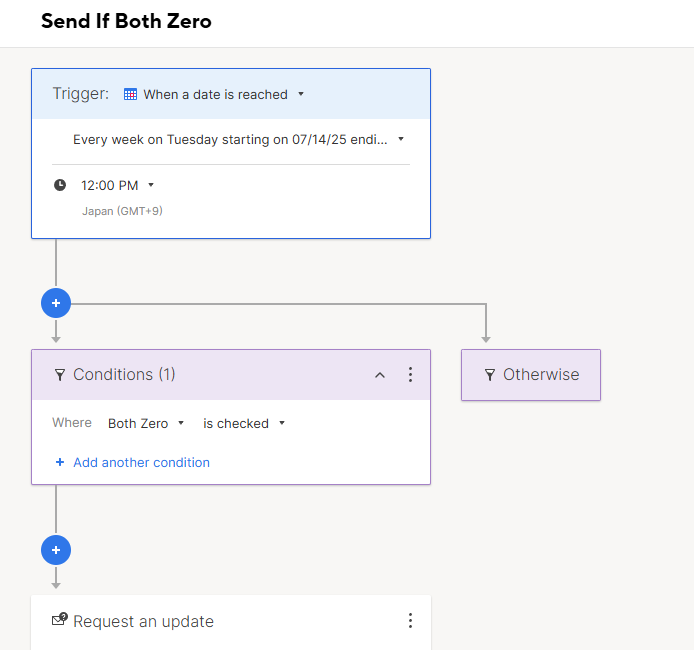Viewport: 694px width, 650px height.
Task: Open the 'Both Zero' column dropdown
Action: tap(146, 423)
